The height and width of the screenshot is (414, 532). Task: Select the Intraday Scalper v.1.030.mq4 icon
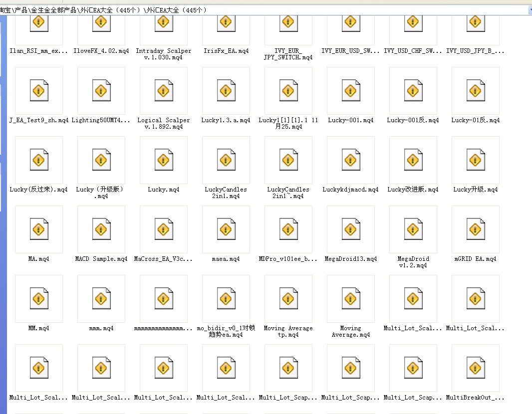pyautogui.click(x=164, y=23)
